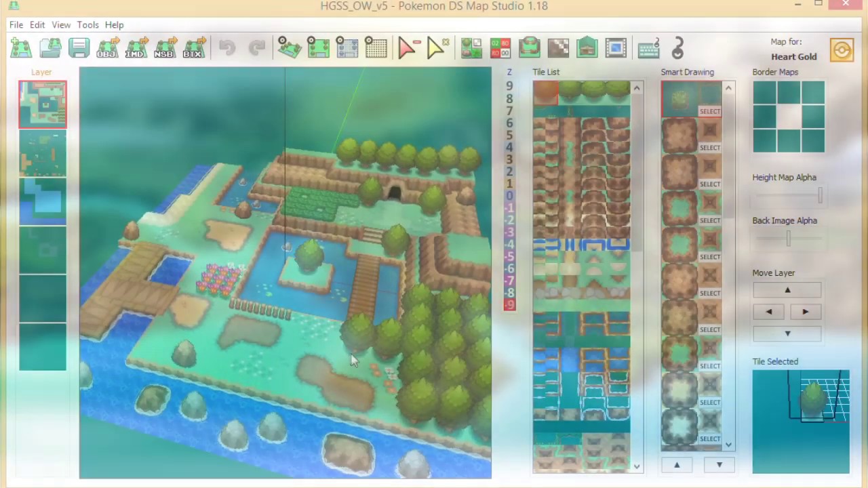Open the Edit menu

pos(37,25)
